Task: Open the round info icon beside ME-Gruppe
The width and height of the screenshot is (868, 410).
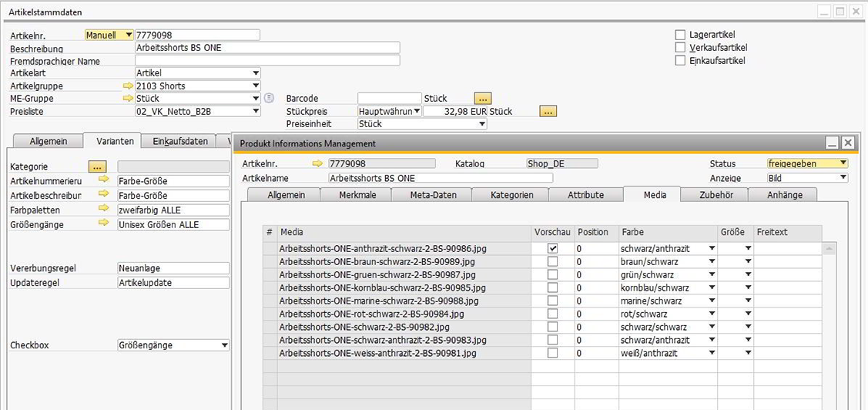Action: coord(269,99)
